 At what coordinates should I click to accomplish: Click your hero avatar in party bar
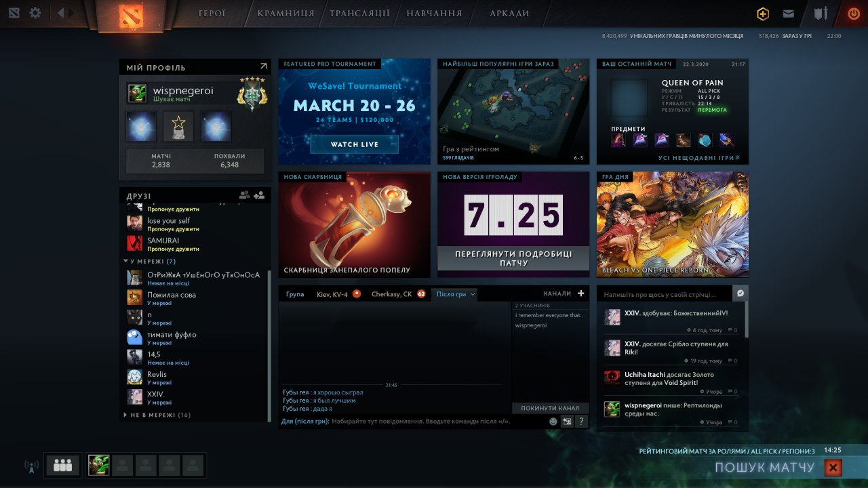pos(98,465)
